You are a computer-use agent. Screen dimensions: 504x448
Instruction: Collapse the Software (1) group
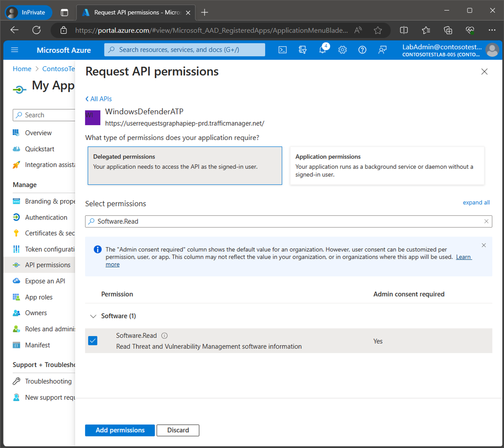pyautogui.click(x=93, y=316)
